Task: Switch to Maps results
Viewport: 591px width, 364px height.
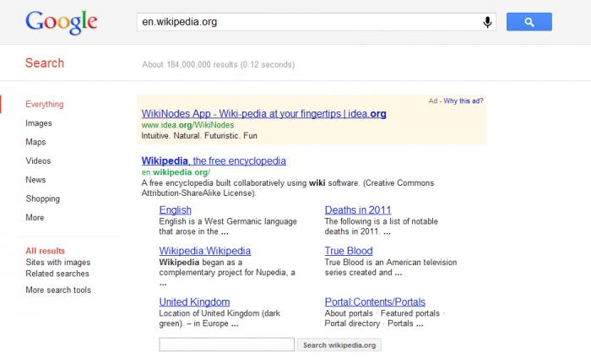Action: [x=35, y=142]
